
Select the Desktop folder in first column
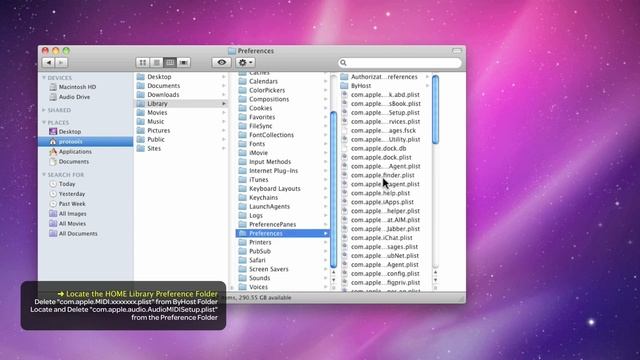click(x=181, y=77)
